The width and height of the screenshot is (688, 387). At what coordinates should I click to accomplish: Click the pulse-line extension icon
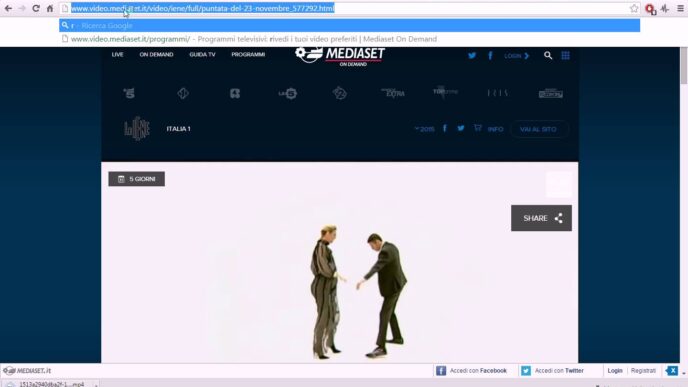pos(665,8)
